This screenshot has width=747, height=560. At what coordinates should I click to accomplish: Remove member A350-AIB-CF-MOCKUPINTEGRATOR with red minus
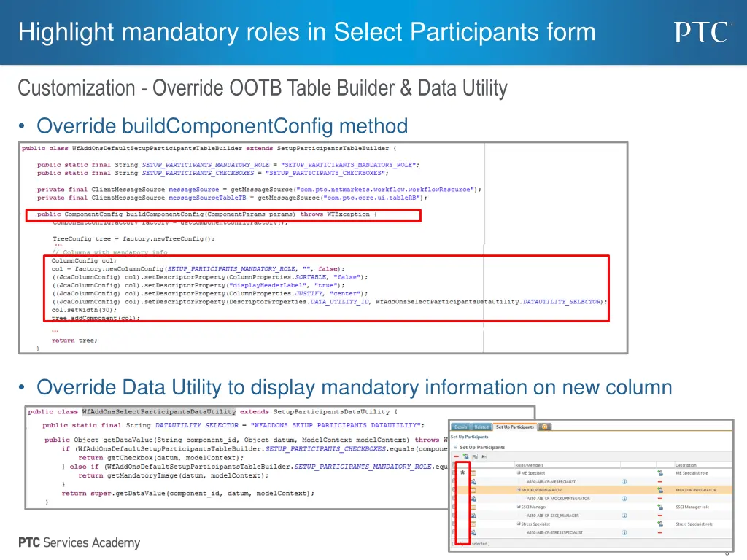(x=659, y=499)
